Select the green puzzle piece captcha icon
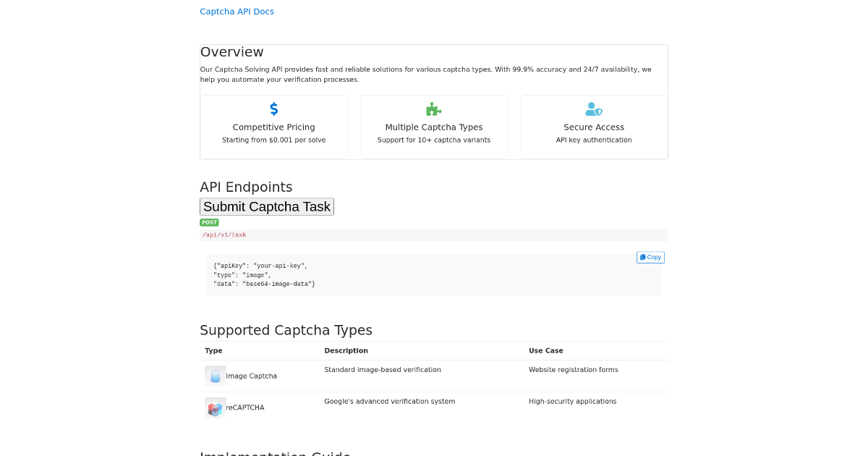 tap(433, 109)
